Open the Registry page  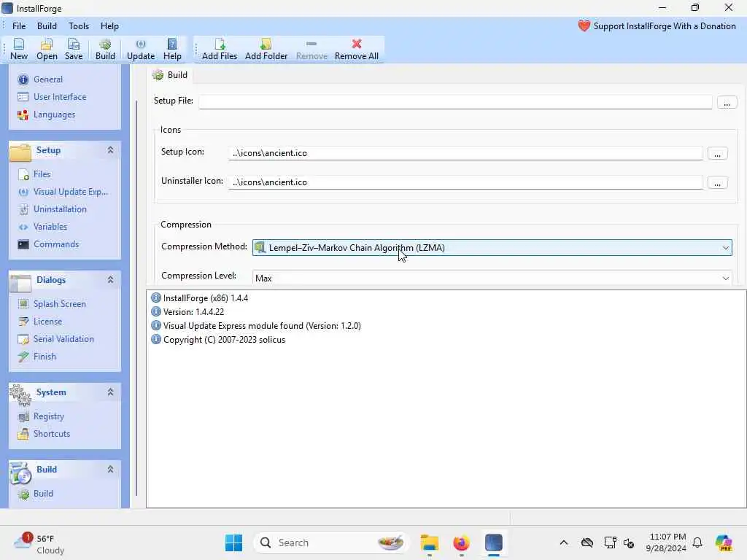tap(48, 416)
